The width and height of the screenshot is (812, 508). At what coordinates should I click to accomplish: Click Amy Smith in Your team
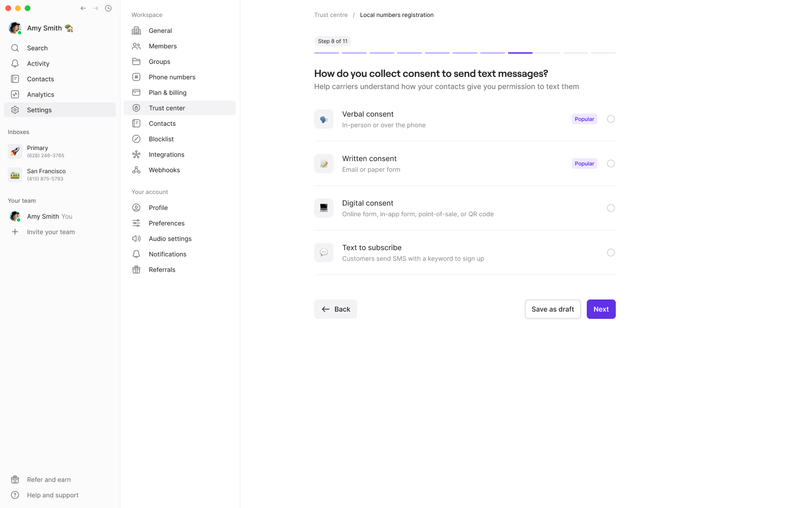tap(60, 216)
